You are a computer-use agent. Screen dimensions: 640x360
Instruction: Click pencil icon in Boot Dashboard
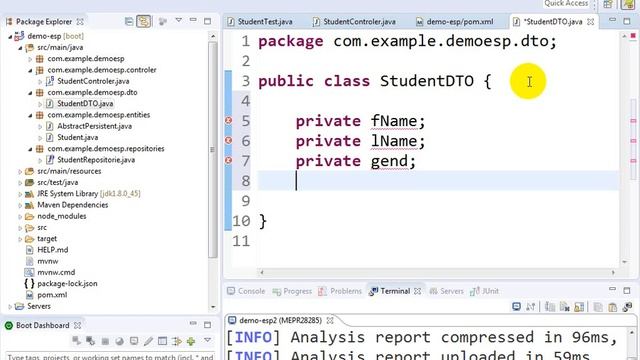(148, 341)
